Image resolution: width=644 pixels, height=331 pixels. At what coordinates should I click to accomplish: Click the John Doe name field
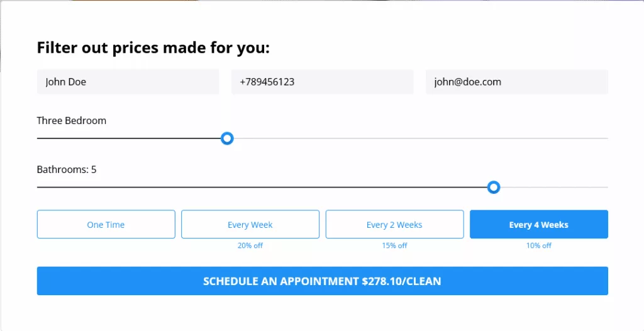pos(128,82)
